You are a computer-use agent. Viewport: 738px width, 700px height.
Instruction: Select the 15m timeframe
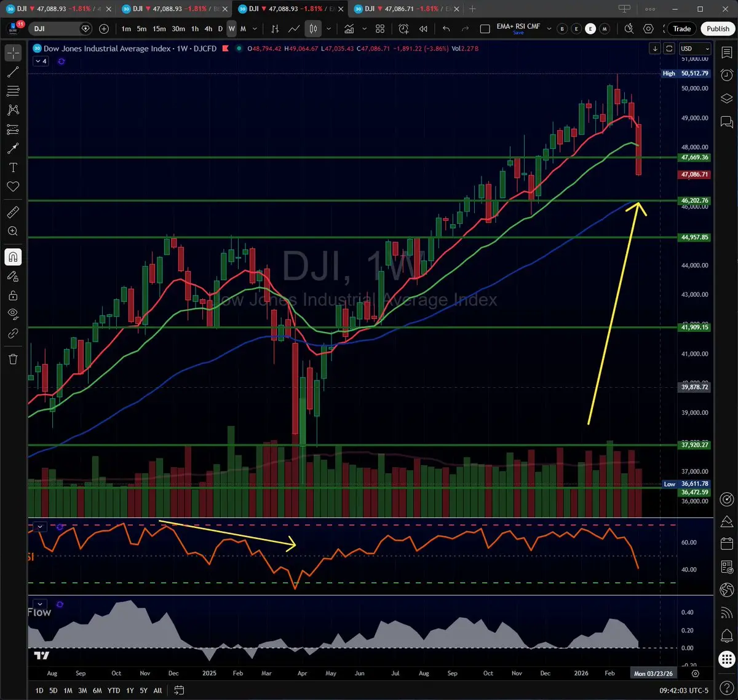tap(159, 29)
